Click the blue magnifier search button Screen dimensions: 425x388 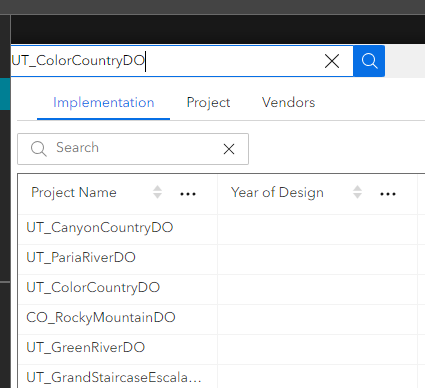(369, 61)
